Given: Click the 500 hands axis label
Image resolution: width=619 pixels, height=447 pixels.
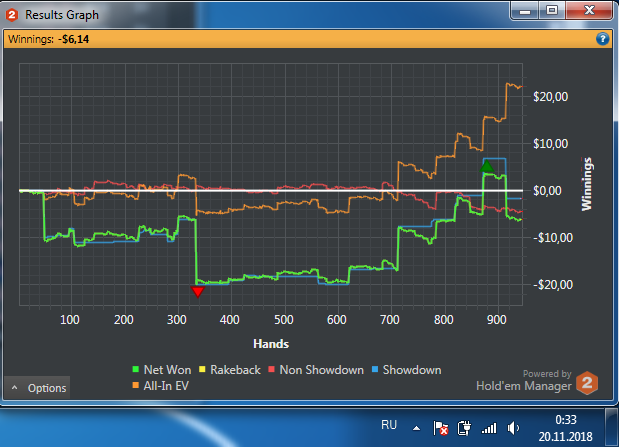Looking at the screenshot, I should tap(284, 319).
